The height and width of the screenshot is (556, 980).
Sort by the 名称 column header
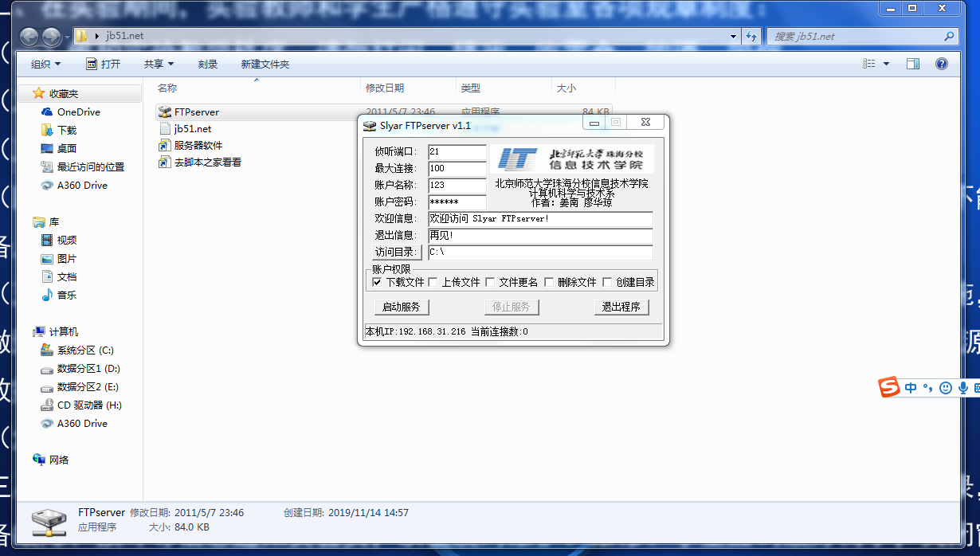pyautogui.click(x=167, y=88)
